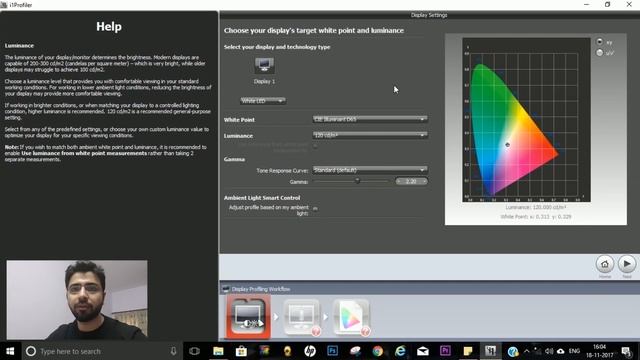640x360 pixels.
Task: Open Sticky Notes from the taskbar
Action: [468, 351]
